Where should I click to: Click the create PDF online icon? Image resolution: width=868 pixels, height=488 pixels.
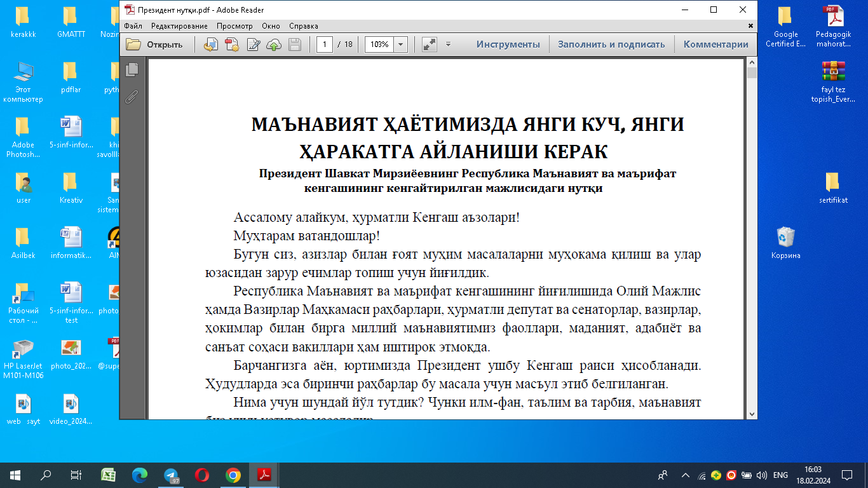(232, 44)
